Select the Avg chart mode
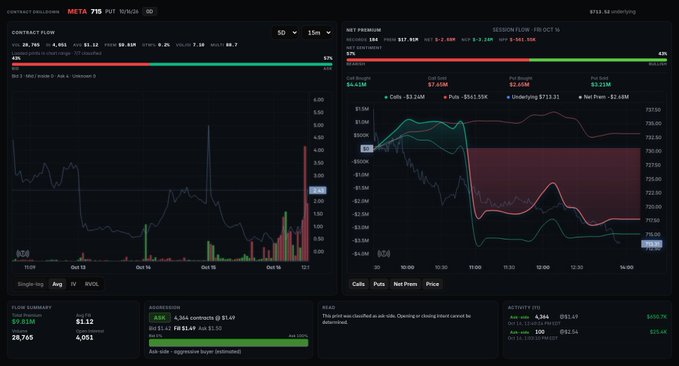679x366 pixels. (x=57, y=284)
